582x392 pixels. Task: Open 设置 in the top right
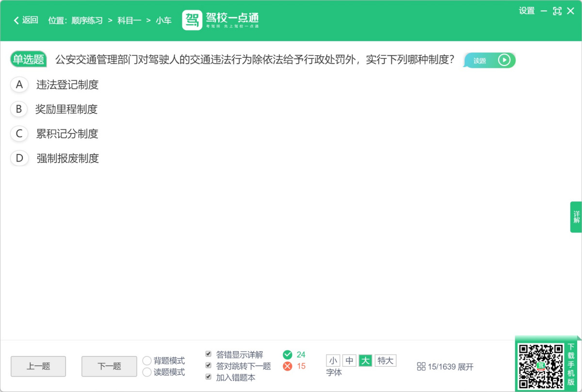click(527, 11)
